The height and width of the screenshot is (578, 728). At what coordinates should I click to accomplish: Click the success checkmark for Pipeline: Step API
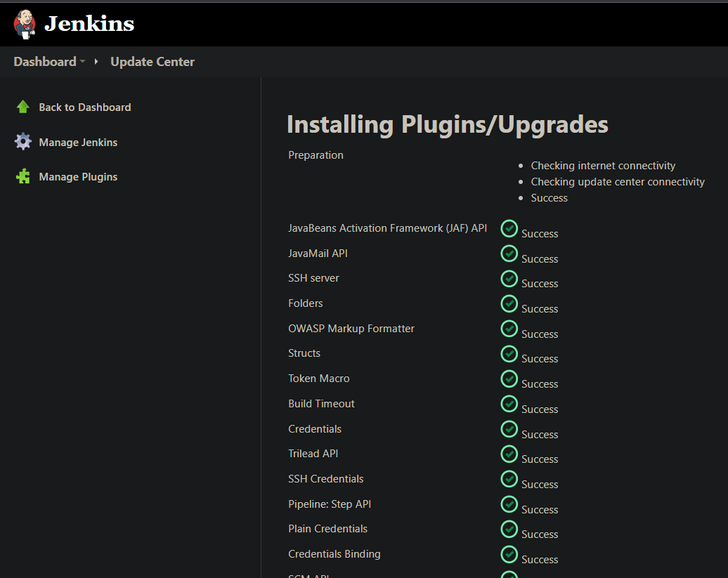pyautogui.click(x=509, y=504)
